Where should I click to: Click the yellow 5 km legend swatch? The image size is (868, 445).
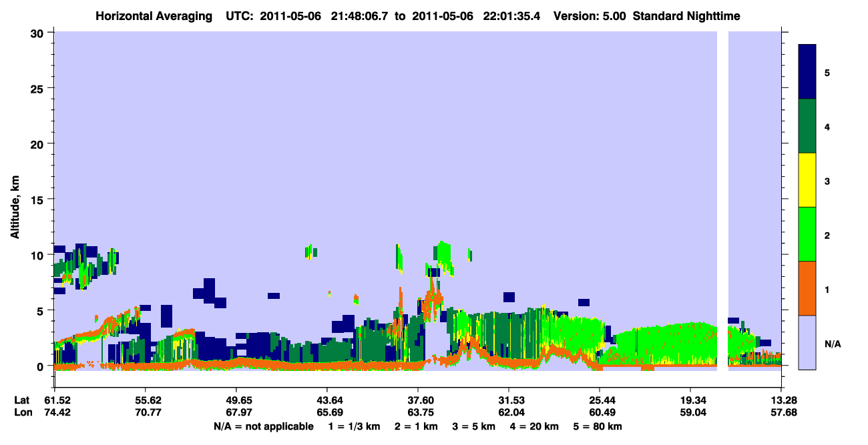point(807,180)
